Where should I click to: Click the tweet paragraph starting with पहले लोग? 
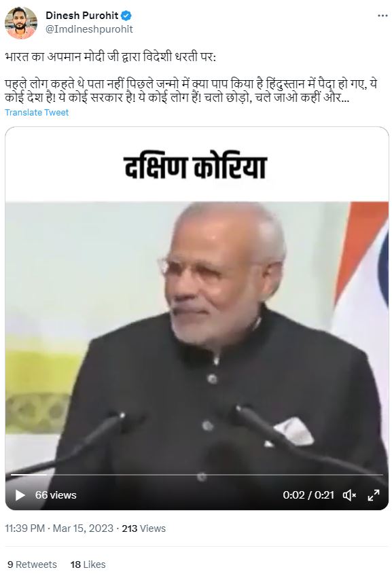coord(191,91)
